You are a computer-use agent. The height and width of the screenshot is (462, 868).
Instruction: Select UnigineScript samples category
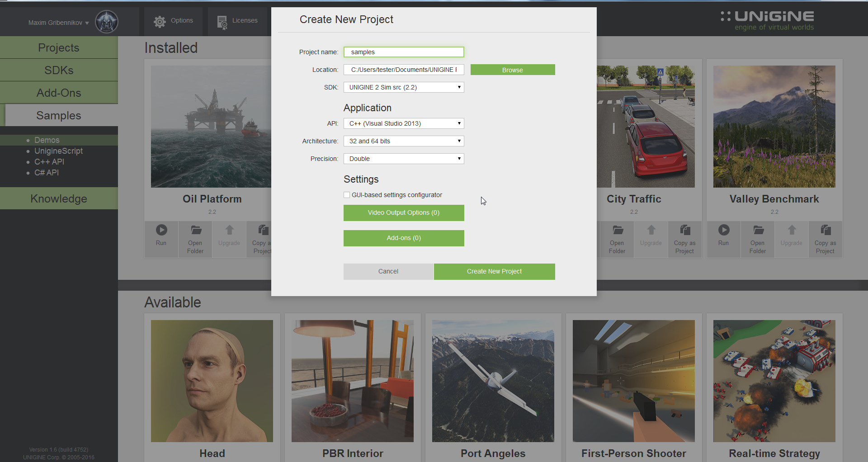pyautogui.click(x=59, y=151)
